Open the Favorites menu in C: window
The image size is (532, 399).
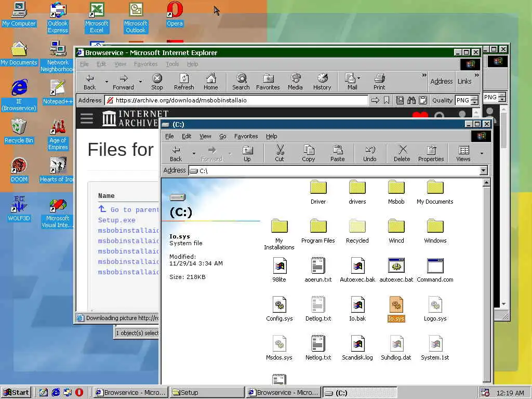tap(246, 136)
